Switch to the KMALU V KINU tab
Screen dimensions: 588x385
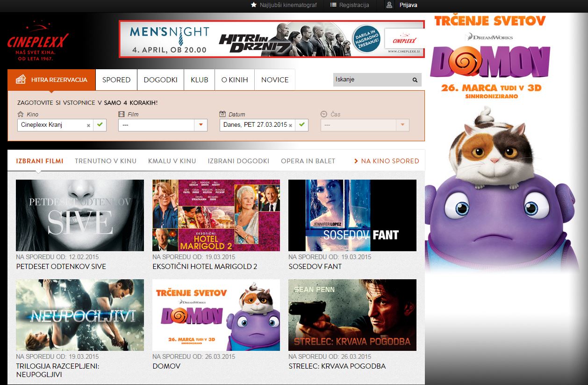[172, 161]
